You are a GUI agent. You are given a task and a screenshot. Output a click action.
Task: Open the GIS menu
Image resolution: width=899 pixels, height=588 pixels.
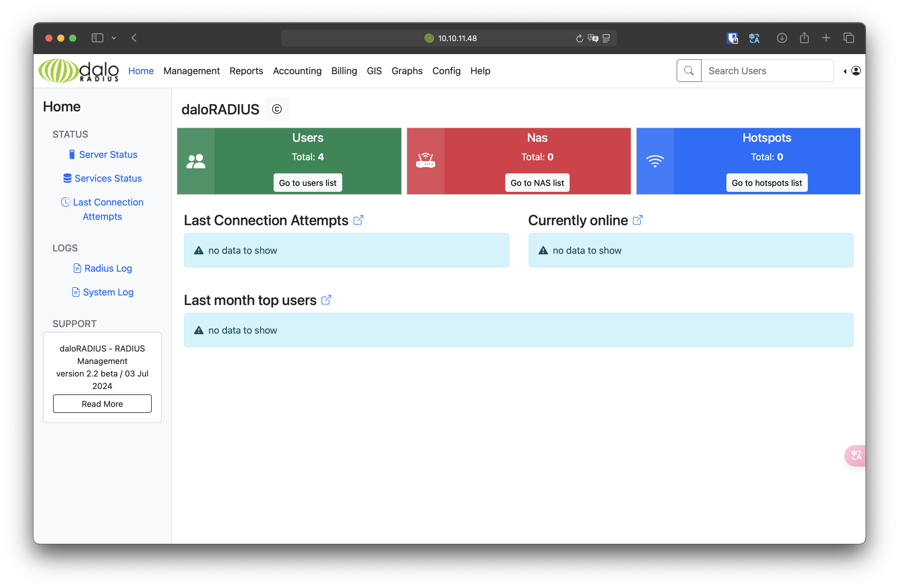(374, 71)
